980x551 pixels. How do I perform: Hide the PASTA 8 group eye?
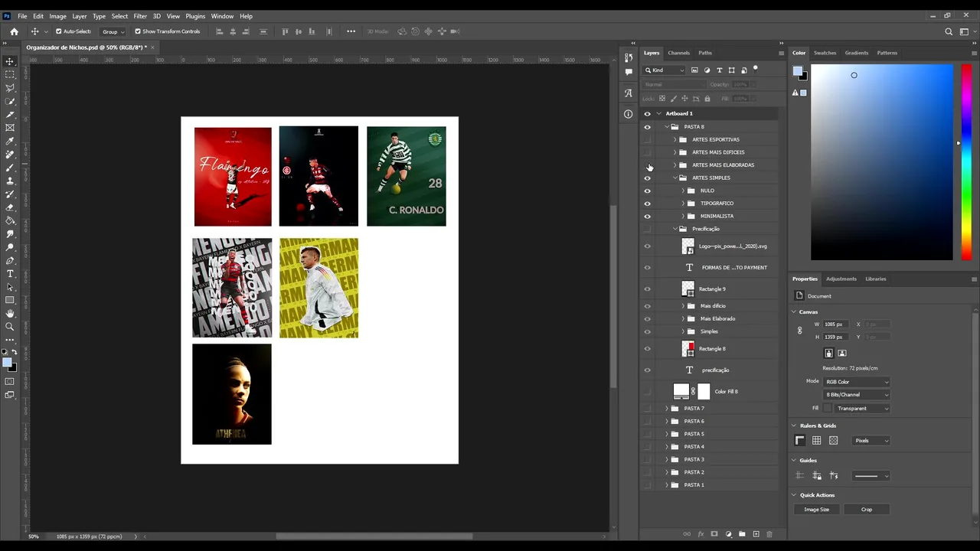tap(647, 127)
